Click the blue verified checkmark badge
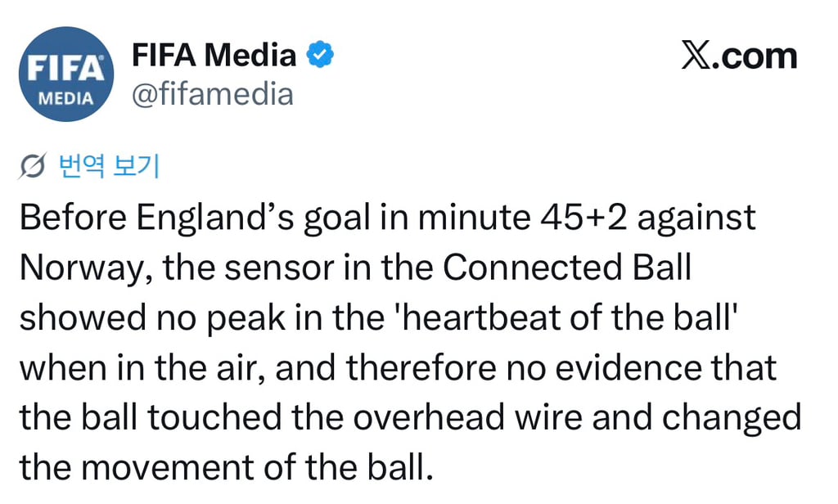This screenshot has height=504, width=838. pyautogui.click(x=320, y=54)
